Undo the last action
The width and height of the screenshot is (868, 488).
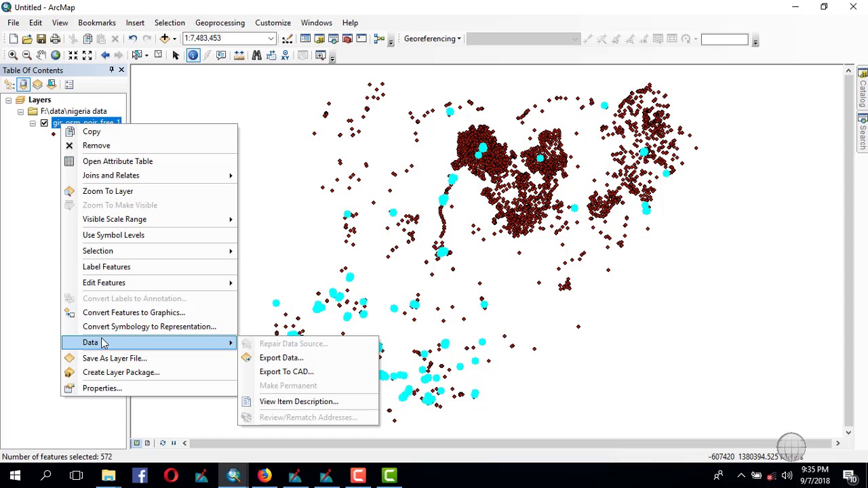tap(133, 39)
